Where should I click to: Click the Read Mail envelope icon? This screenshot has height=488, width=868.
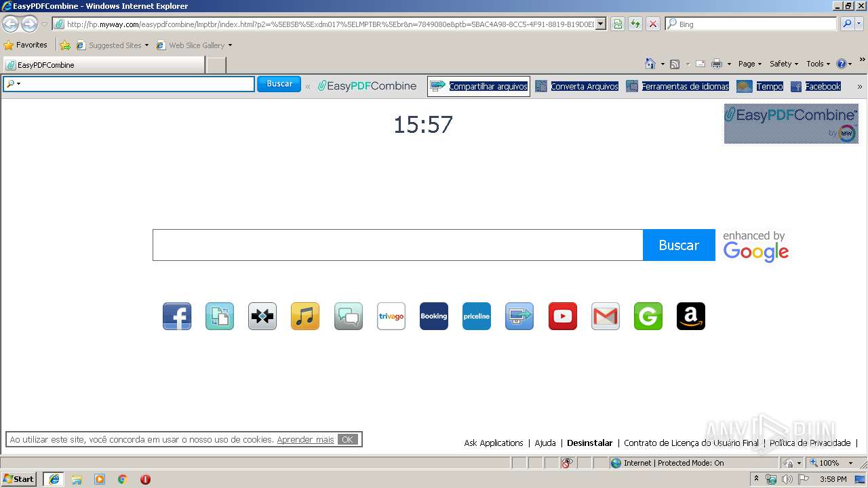(701, 64)
